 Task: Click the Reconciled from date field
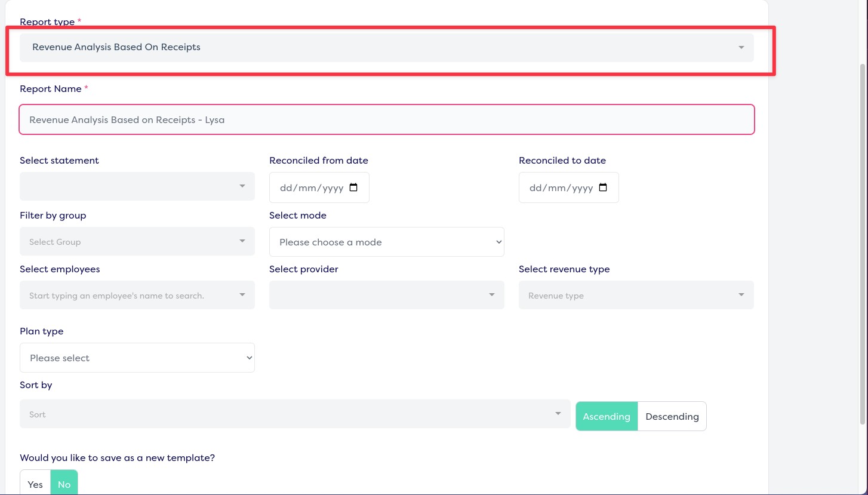312,187
